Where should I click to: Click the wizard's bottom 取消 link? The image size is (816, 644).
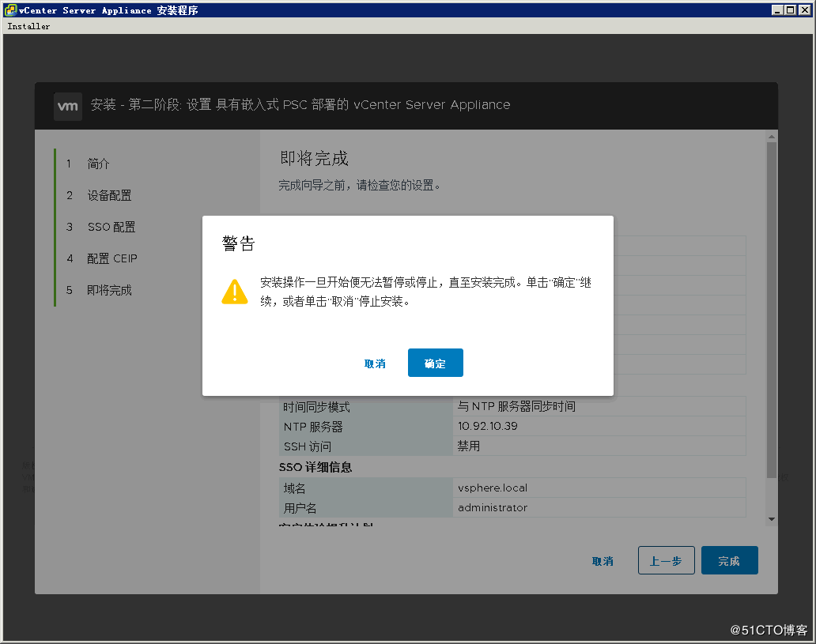point(603,561)
